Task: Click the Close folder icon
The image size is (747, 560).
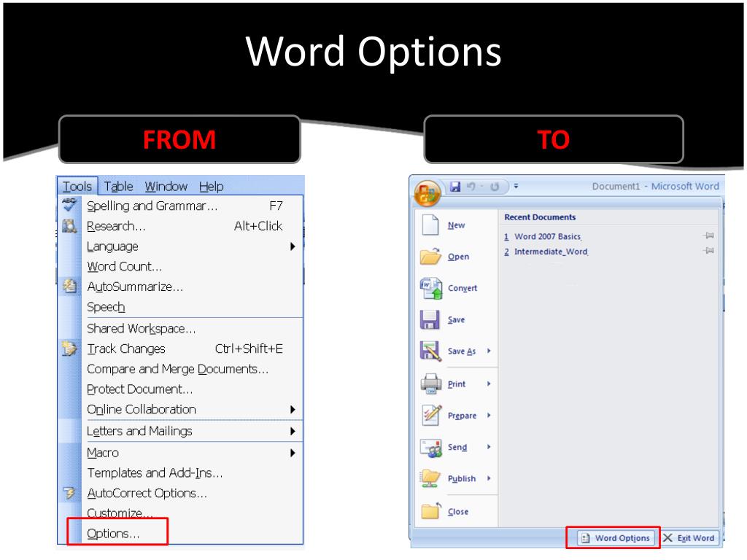Action: [431, 510]
